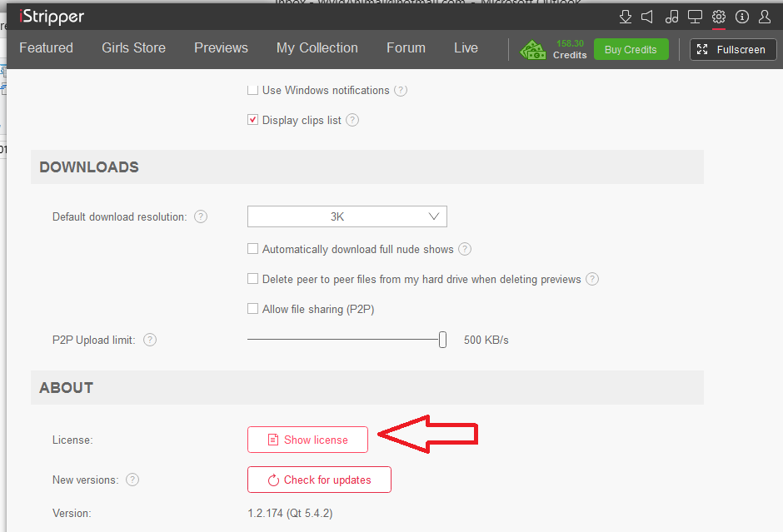Click the monitor display icon
Image resolution: width=783 pixels, height=532 pixels.
coord(695,17)
